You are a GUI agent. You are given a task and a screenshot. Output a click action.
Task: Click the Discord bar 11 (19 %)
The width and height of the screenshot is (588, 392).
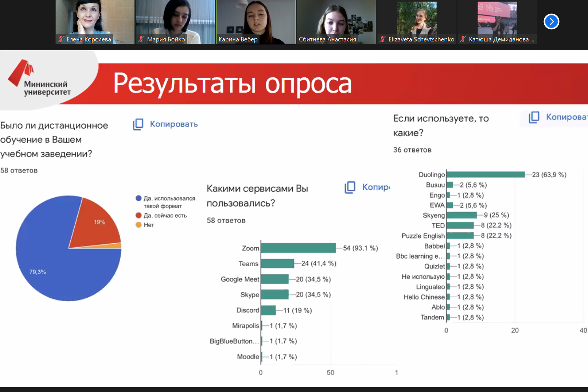pos(268,310)
